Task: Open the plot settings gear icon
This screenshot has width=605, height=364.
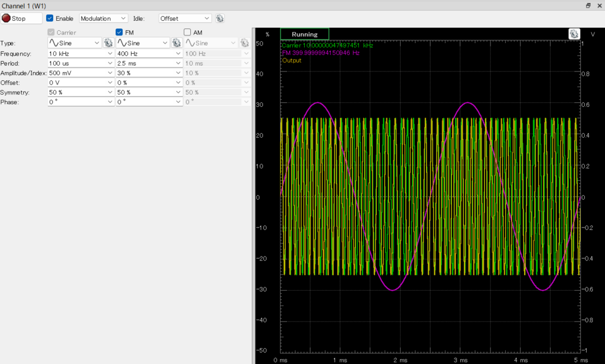Action: coord(574,34)
